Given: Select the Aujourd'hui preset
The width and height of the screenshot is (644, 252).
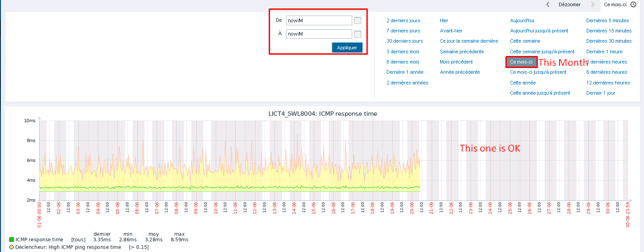Looking at the screenshot, I should tap(522, 20).
